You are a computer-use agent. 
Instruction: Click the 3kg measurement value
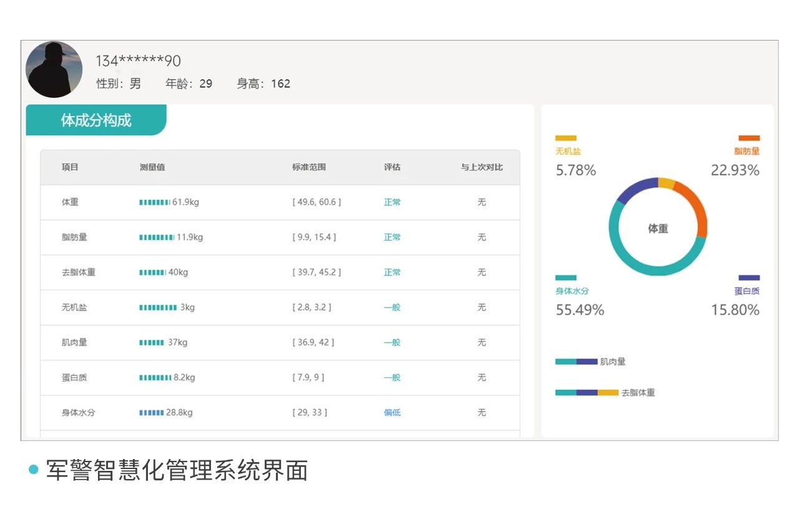187,307
